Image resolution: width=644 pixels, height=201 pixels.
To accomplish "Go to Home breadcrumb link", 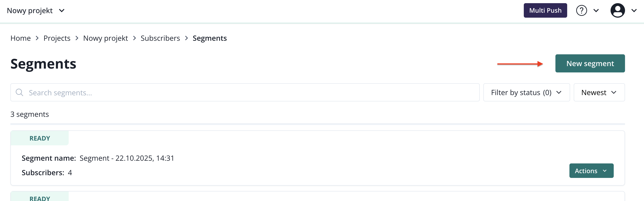I will (x=21, y=38).
